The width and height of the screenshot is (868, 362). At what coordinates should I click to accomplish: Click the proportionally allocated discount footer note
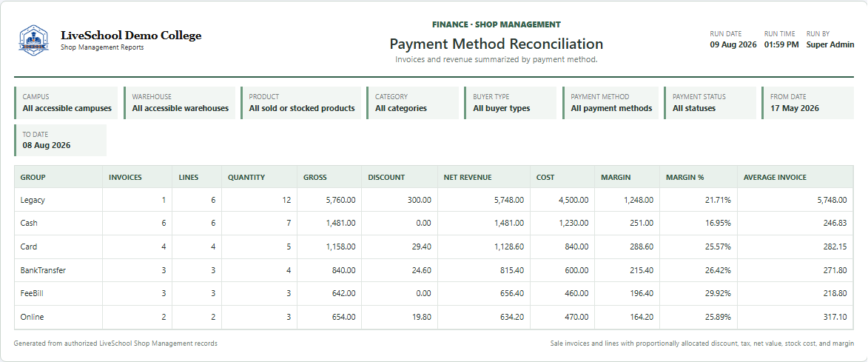click(702, 343)
